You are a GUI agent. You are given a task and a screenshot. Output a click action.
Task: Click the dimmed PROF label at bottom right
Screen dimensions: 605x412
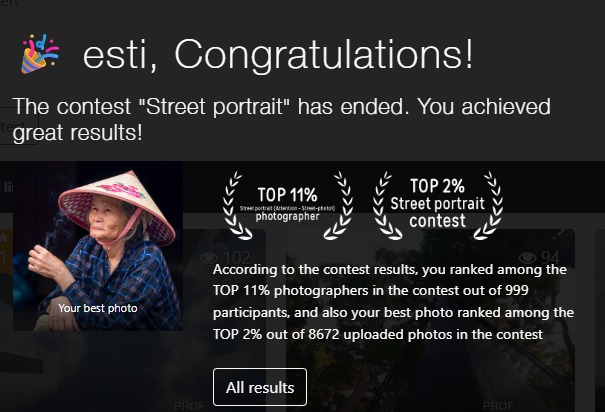499,405
